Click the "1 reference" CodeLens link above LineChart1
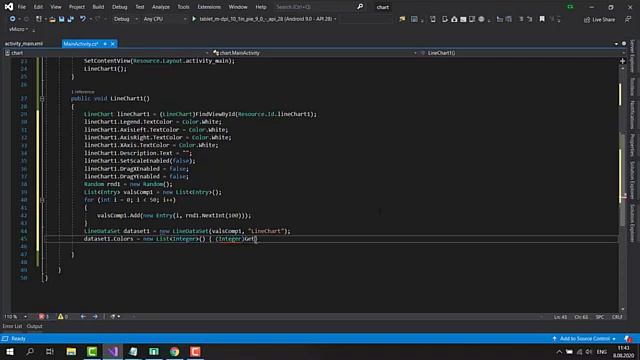The width and height of the screenshot is (640, 360). coord(83,92)
